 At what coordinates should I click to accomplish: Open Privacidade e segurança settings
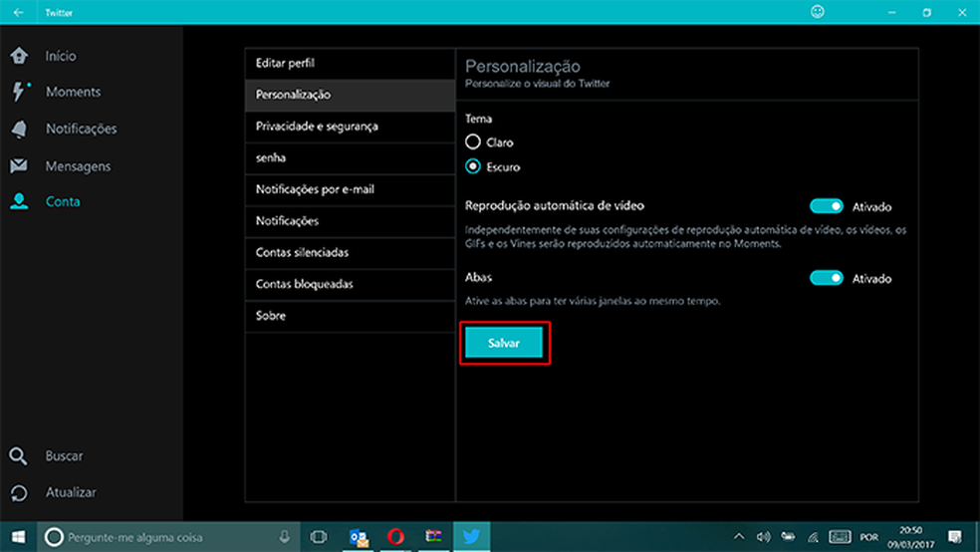pyautogui.click(x=350, y=127)
